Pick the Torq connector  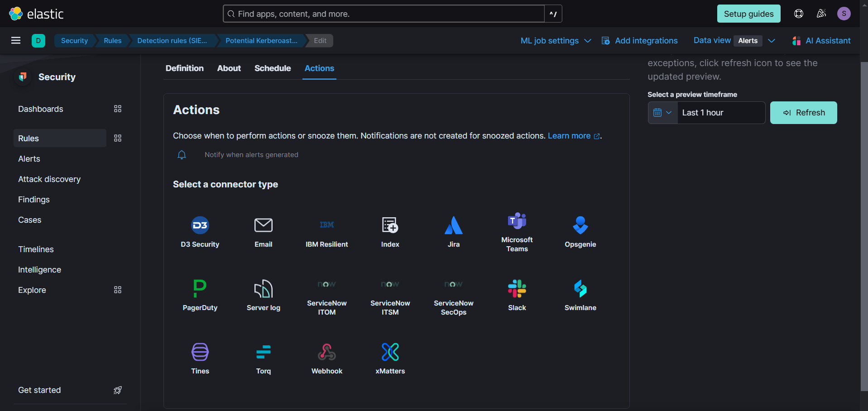pyautogui.click(x=264, y=358)
